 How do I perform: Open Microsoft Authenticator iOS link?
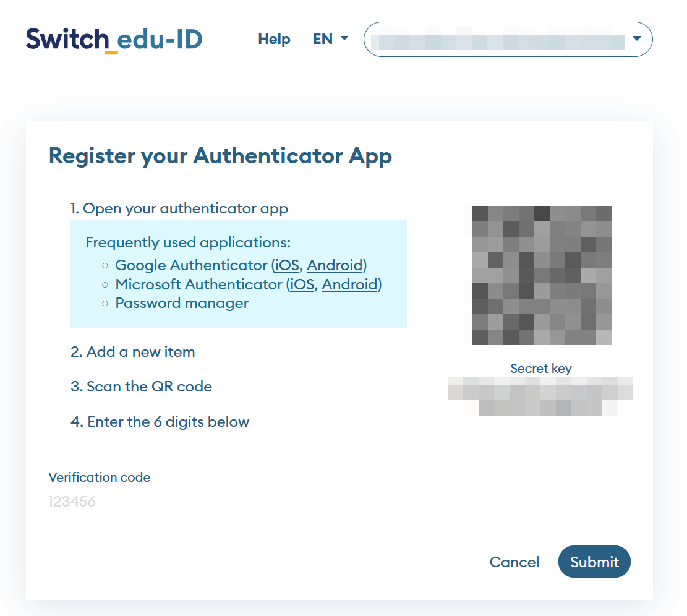coord(303,284)
